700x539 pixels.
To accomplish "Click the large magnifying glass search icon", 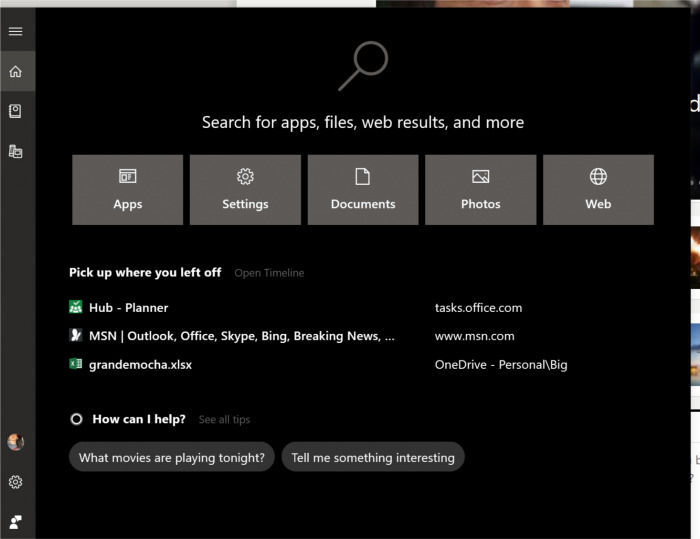I will point(362,66).
